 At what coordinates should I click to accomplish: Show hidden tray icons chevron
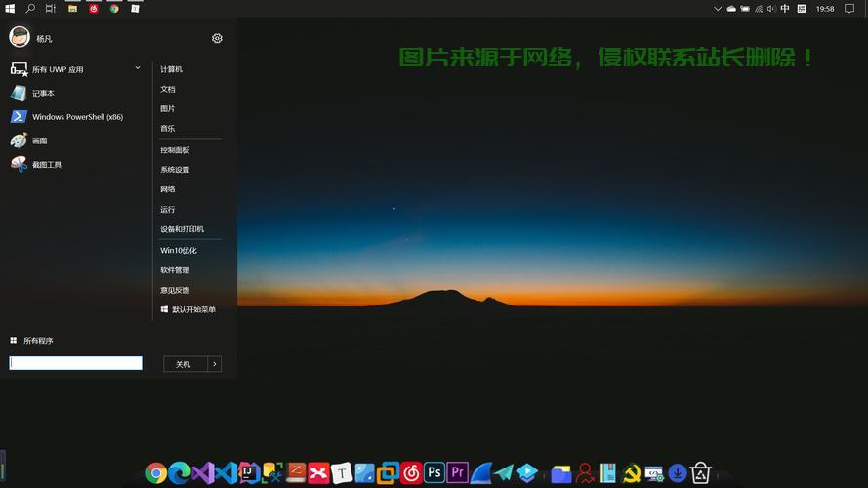[718, 9]
